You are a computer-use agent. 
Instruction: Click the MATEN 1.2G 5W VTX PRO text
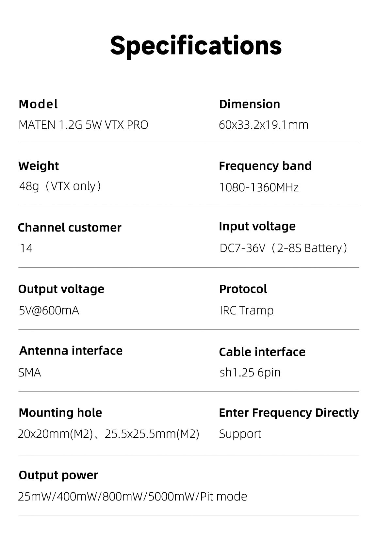point(83,125)
